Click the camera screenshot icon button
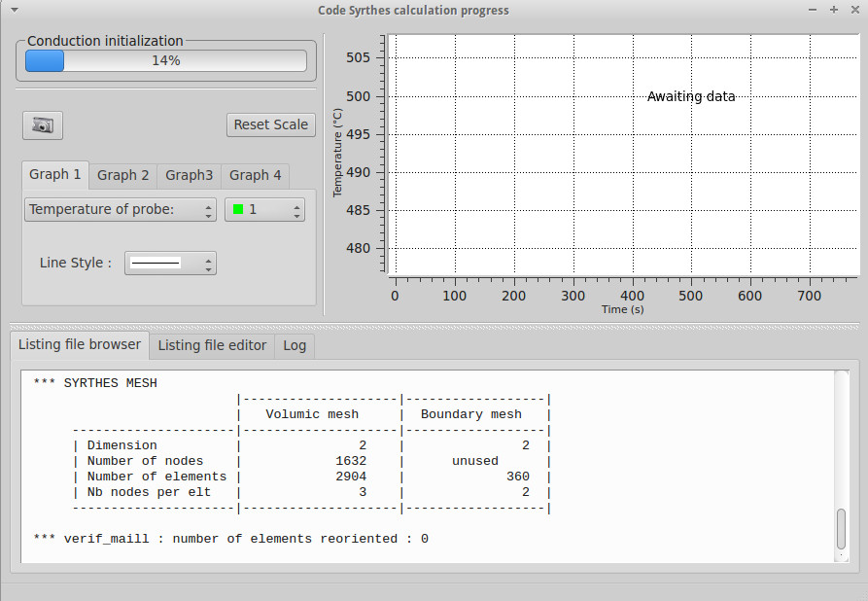 pos(42,124)
